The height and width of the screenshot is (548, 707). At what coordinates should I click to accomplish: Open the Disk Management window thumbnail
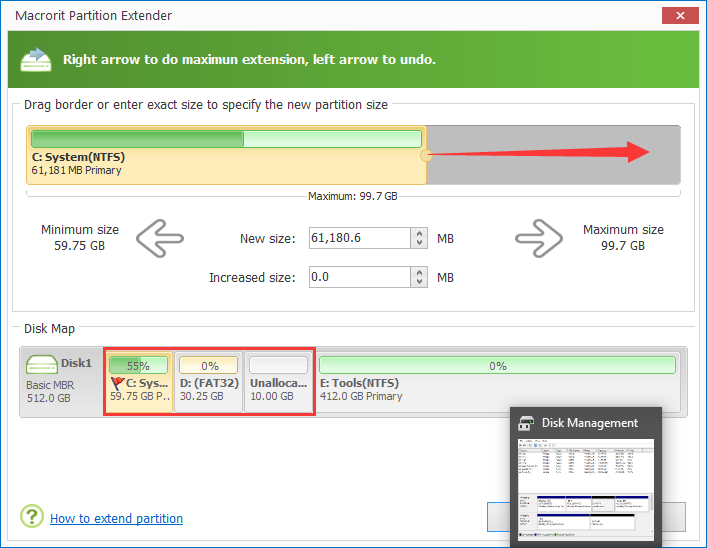[x=585, y=490]
